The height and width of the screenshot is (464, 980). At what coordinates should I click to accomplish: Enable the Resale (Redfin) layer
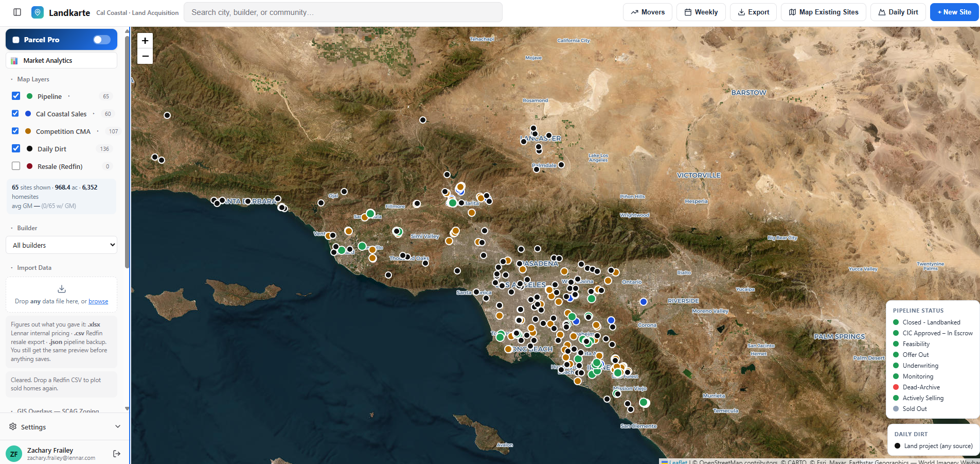[x=16, y=166]
